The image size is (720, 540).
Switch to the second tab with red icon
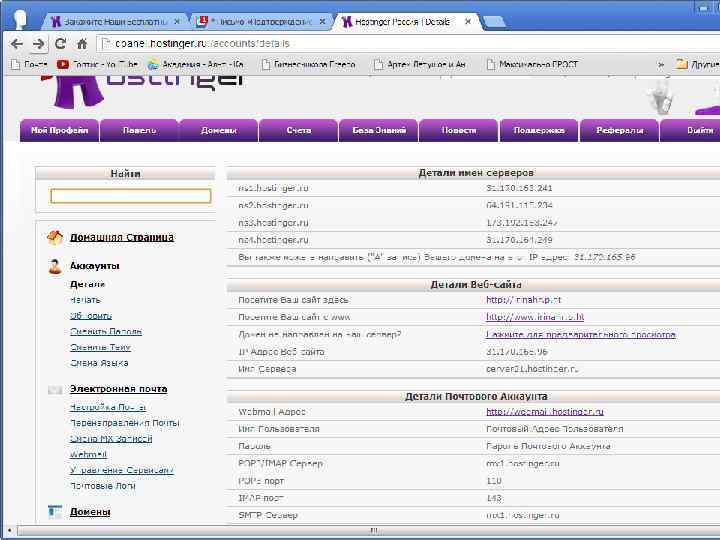click(259, 22)
